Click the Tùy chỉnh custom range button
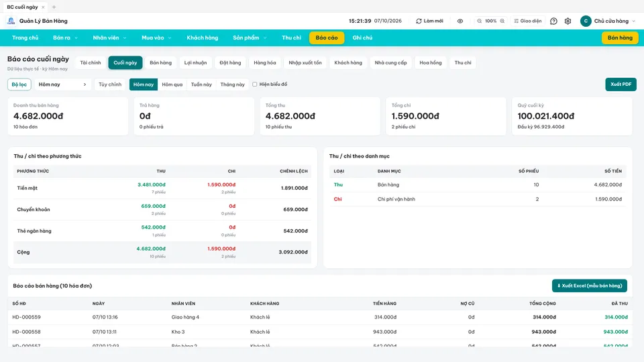Image resolution: width=644 pixels, height=362 pixels. tap(109, 84)
